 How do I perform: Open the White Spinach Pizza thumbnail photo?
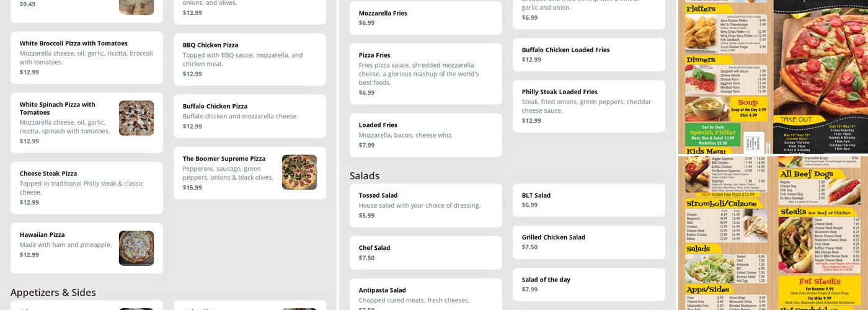coord(136,118)
